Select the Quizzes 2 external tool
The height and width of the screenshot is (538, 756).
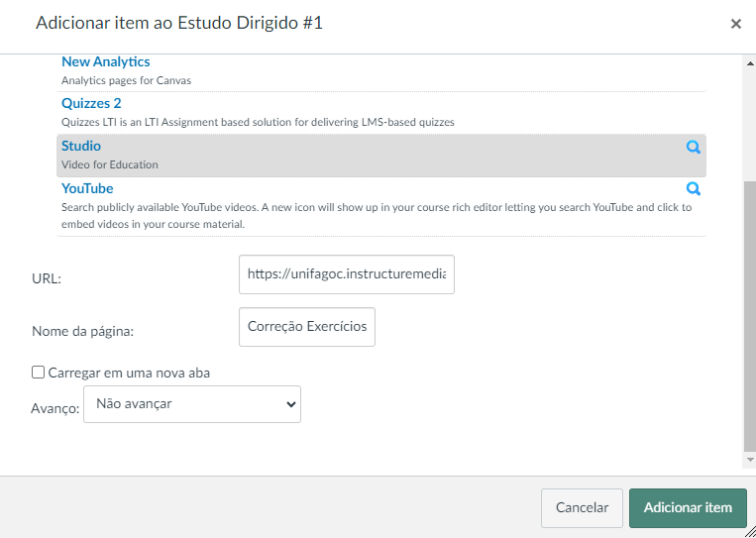tap(91, 104)
